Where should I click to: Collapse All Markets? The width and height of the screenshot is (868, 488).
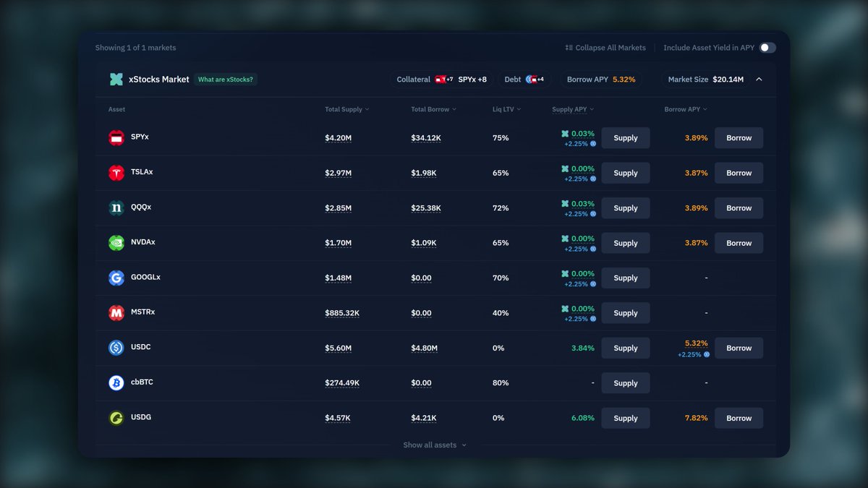point(605,48)
